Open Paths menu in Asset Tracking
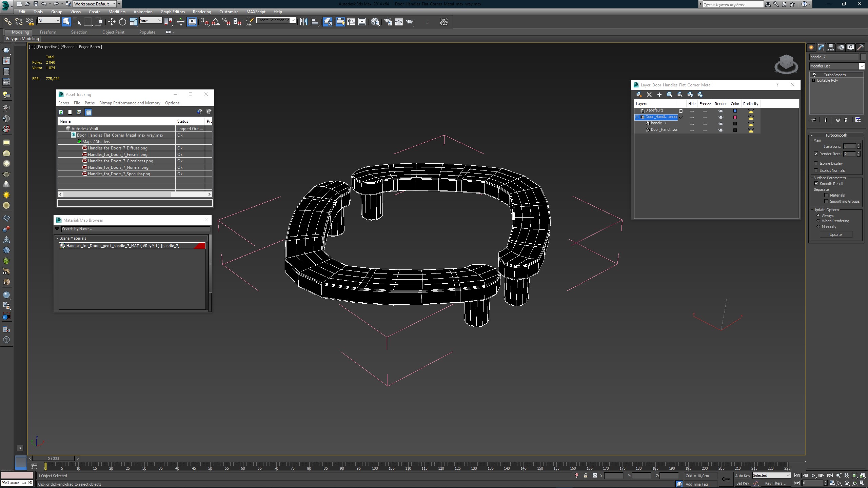Image resolution: width=868 pixels, height=488 pixels. click(x=90, y=103)
